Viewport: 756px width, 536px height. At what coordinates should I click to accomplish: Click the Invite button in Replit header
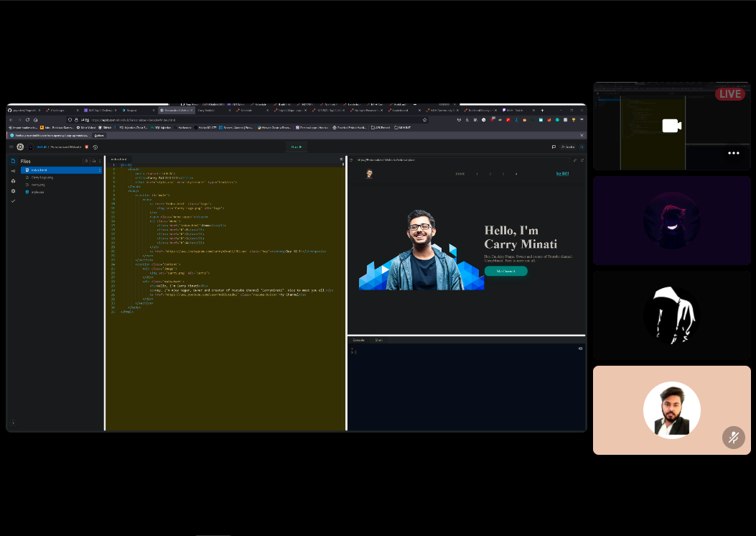coord(567,147)
